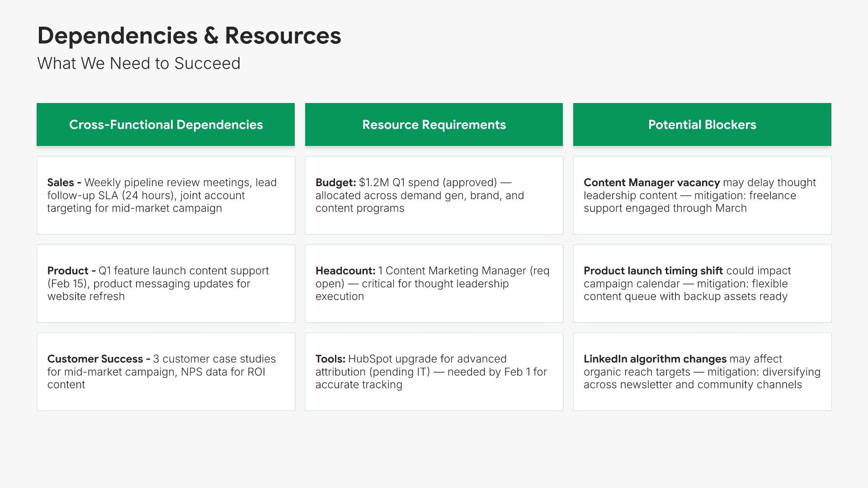Click the Sales weekly pipeline review card
This screenshot has height=488, width=868.
tap(165, 195)
